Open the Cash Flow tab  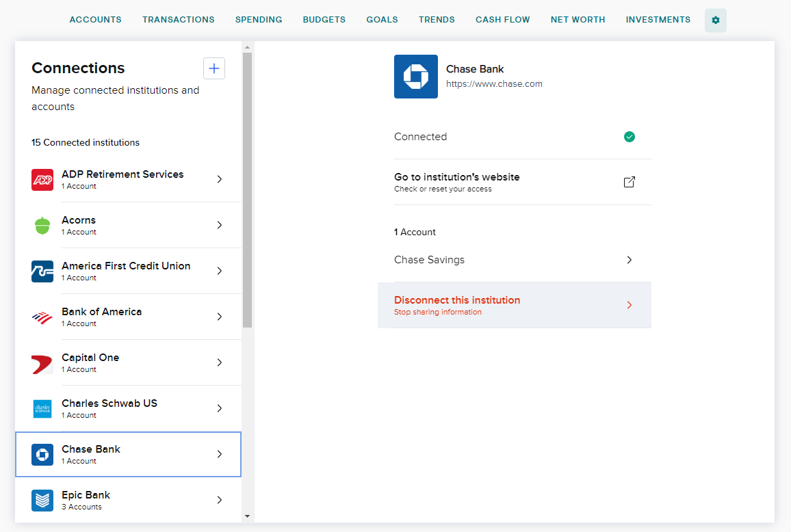point(502,20)
